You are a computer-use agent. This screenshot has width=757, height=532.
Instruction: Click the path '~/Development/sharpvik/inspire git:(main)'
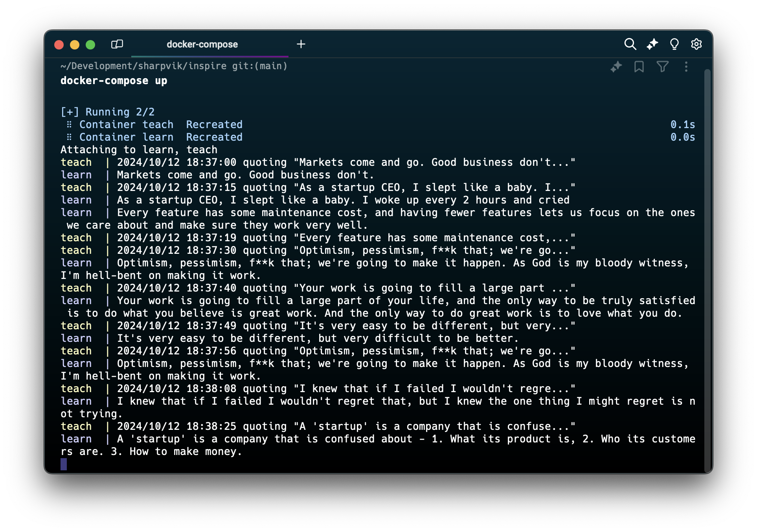pyautogui.click(x=174, y=66)
